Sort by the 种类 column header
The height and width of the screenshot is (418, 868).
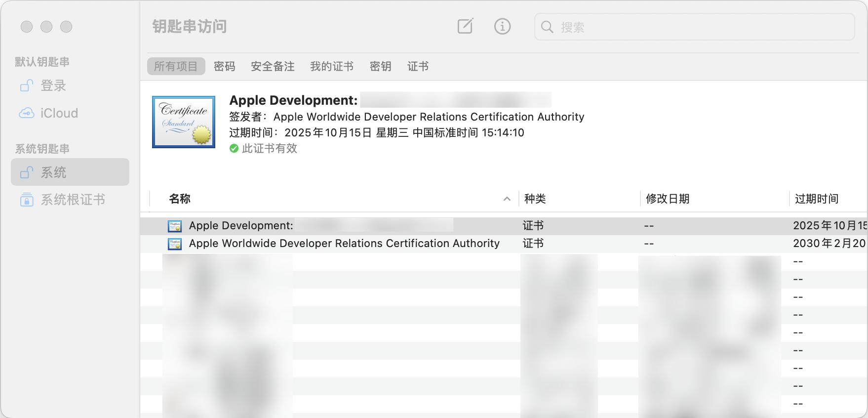535,199
